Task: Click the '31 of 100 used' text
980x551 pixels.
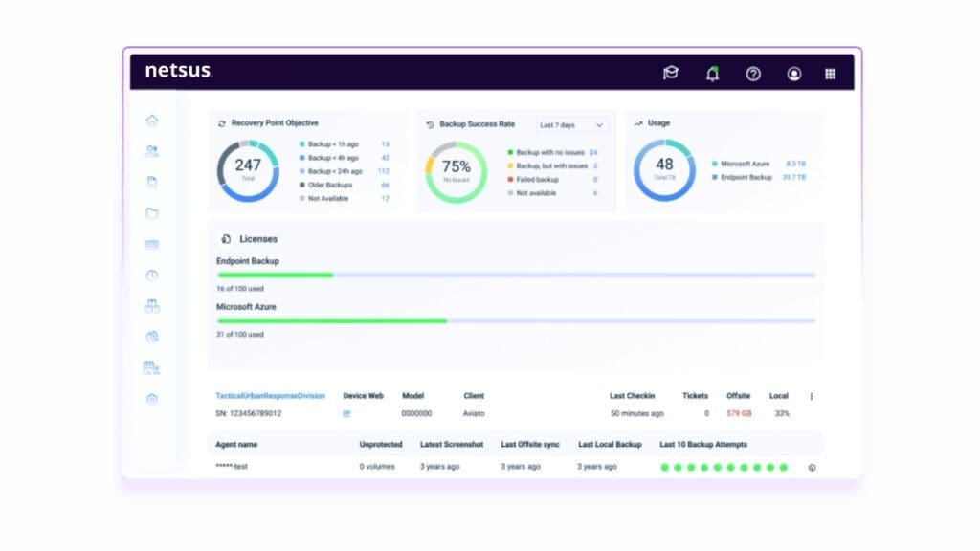Action: 240,334
